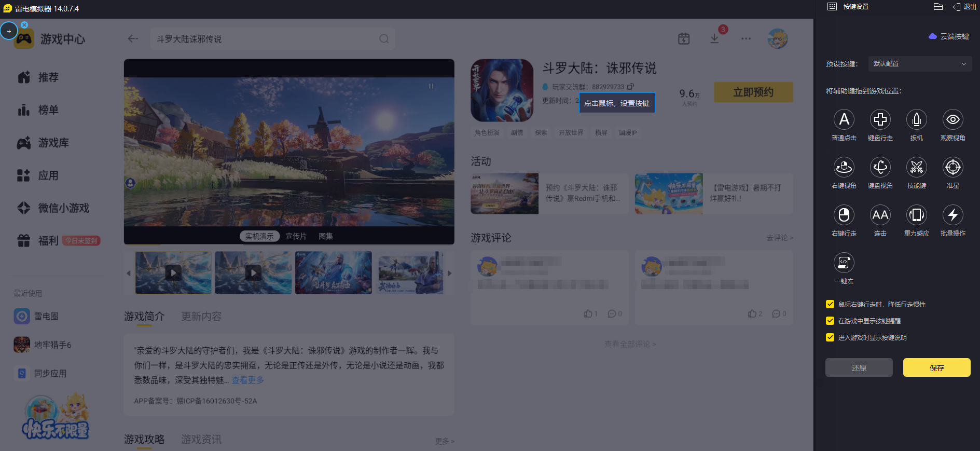This screenshot has height=451, width=980.
Task: Click 查看全部评论 link
Action: click(630, 344)
